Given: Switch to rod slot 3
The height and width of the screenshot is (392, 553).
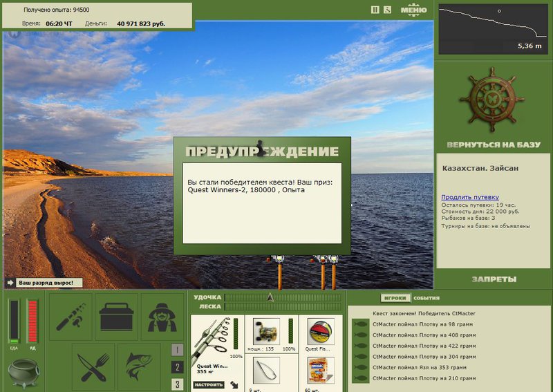Looking at the screenshot, I should click(178, 384).
